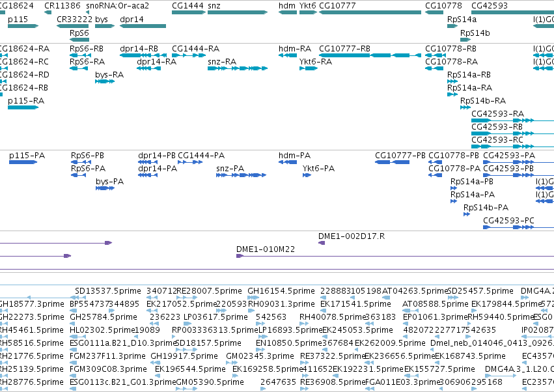Click the snz-PA protein model
Image resolution: width=554 pixels, height=392 pixels.
tap(241, 175)
